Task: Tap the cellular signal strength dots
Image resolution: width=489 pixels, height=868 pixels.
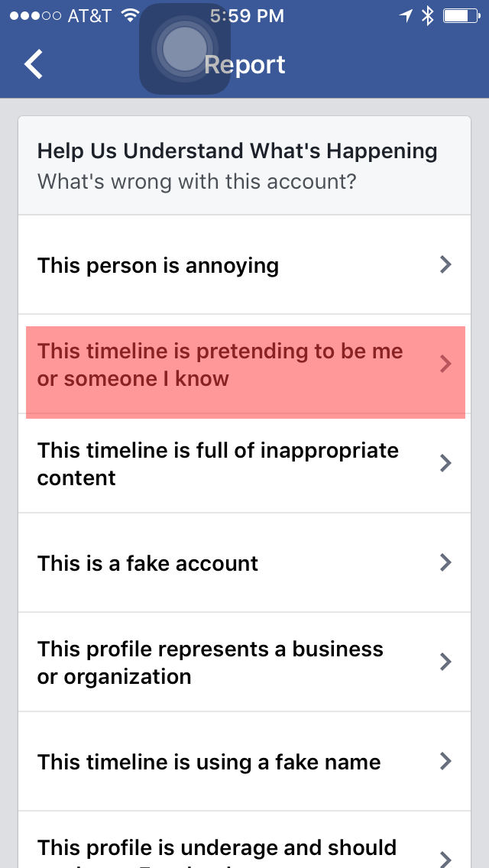Action: tap(35, 15)
